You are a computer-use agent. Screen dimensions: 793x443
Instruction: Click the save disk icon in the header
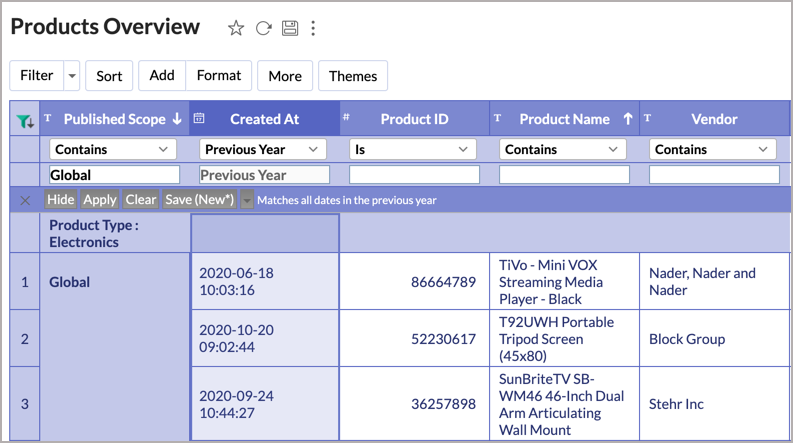290,28
